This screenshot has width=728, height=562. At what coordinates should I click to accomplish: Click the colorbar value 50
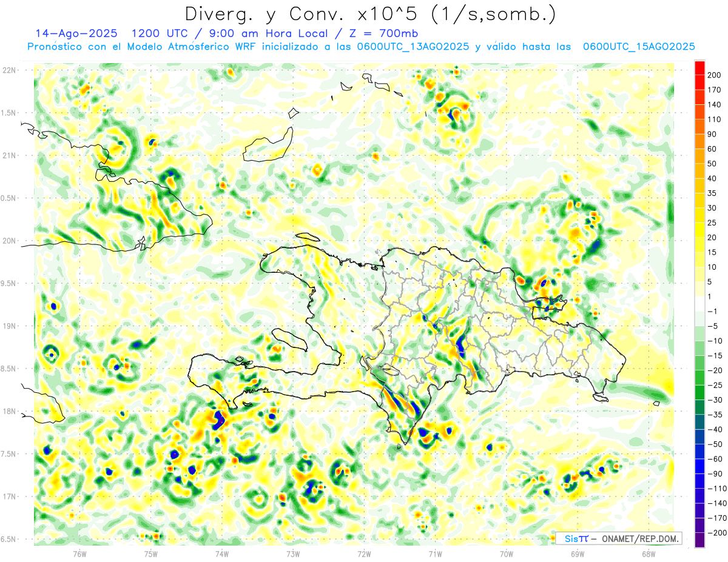[713, 164]
